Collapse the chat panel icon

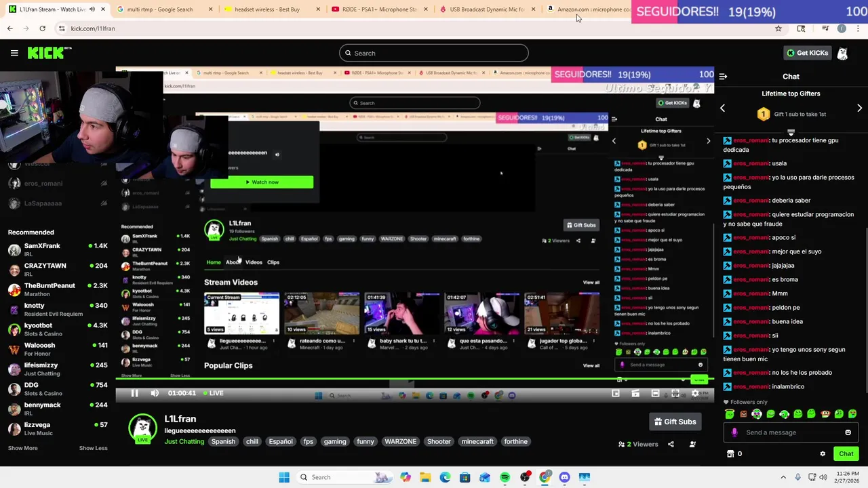coord(723,77)
